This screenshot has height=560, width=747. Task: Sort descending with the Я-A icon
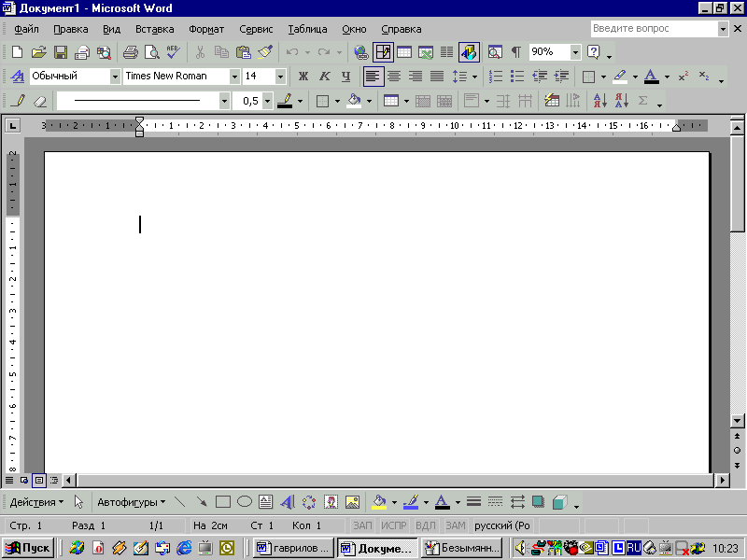coord(622,101)
